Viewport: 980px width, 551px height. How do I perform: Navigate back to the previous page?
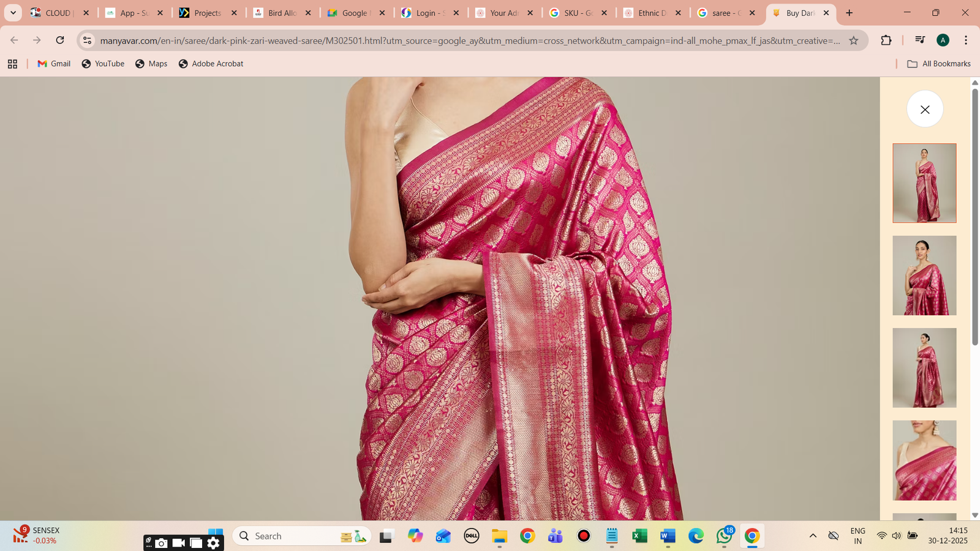(13, 40)
